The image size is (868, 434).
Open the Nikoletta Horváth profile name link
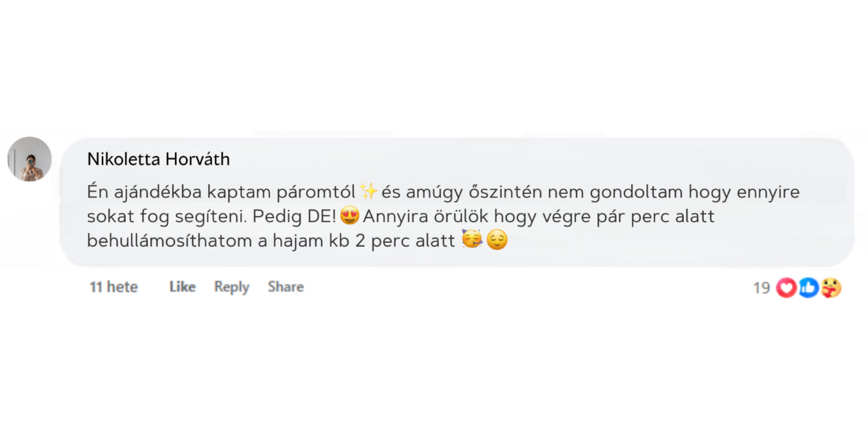click(x=158, y=159)
